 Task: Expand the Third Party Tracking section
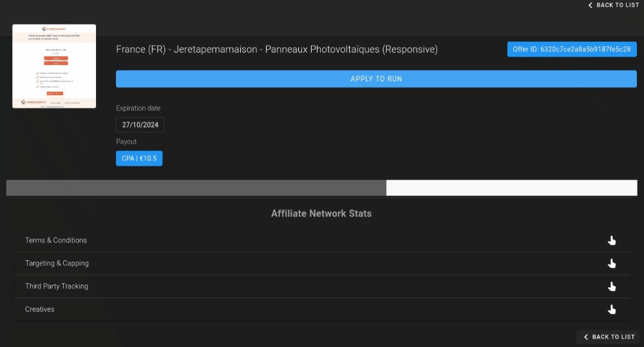point(321,286)
